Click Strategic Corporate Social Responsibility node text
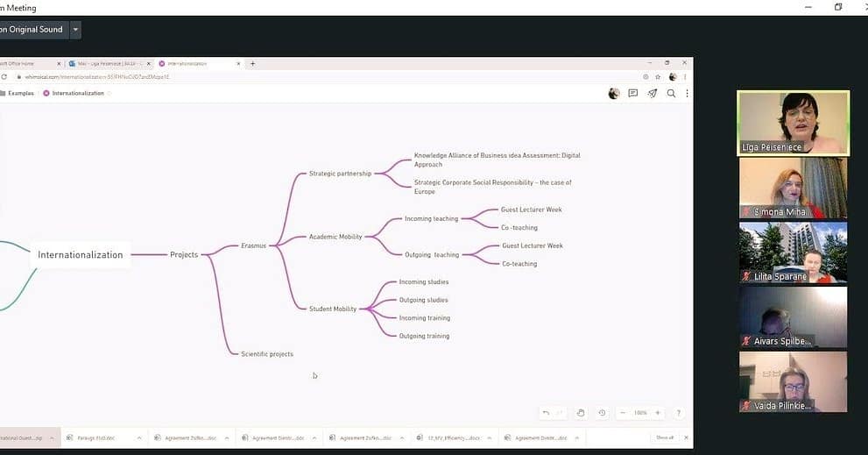The width and height of the screenshot is (868, 455). tap(492, 187)
